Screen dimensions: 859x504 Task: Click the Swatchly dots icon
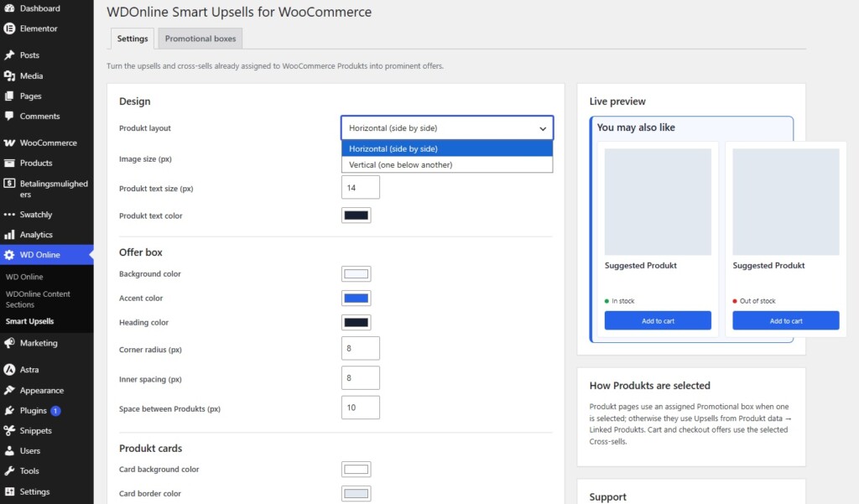click(9, 215)
